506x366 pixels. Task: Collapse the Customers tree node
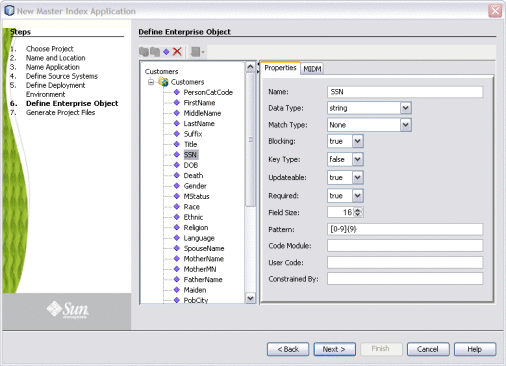click(x=151, y=82)
